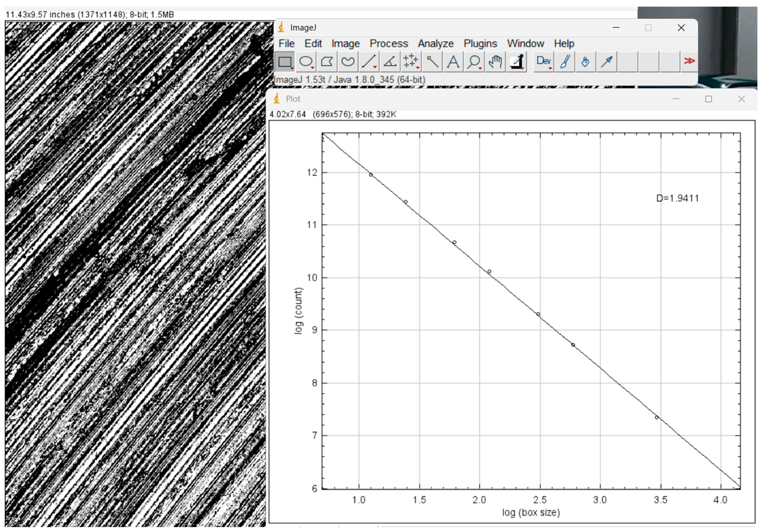This screenshot has height=532, width=760.
Task: Select the Oval selection tool
Action: (x=306, y=62)
